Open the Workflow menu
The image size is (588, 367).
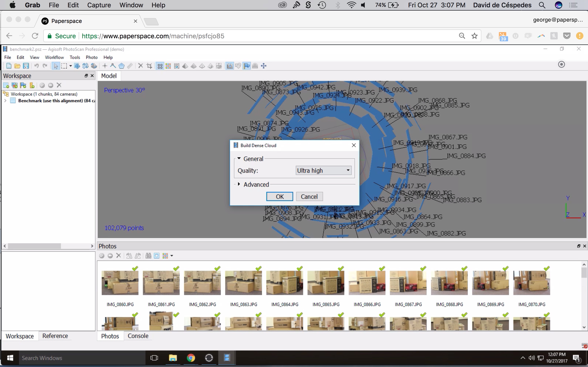click(x=54, y=57)
